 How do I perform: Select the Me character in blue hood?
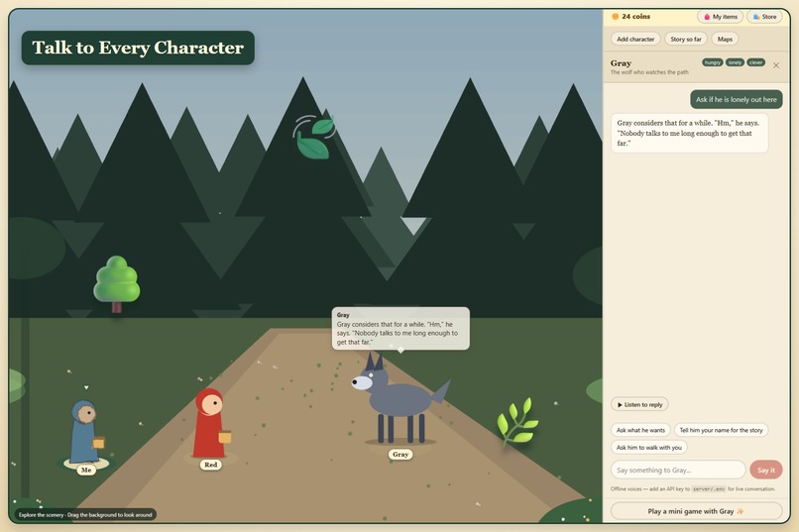86,431
